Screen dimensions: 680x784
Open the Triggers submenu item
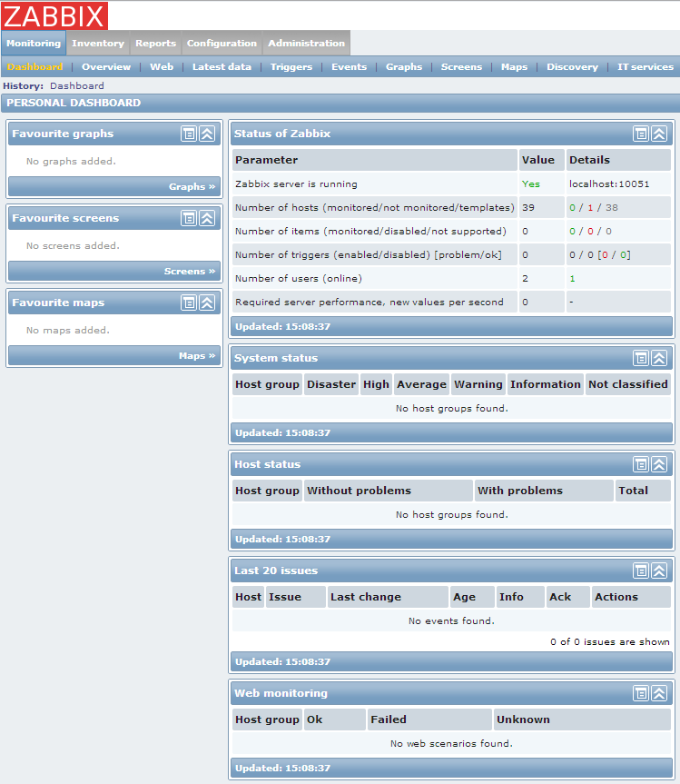[x=291, y=67]
